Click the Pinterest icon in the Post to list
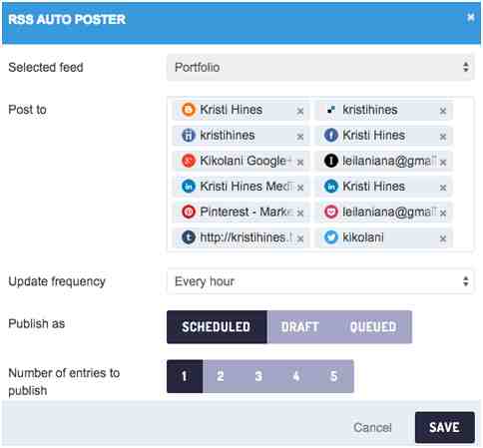Image resolution: width=483 pixels, height=448 pixels. pyautogui.click(x=189, y=212)
